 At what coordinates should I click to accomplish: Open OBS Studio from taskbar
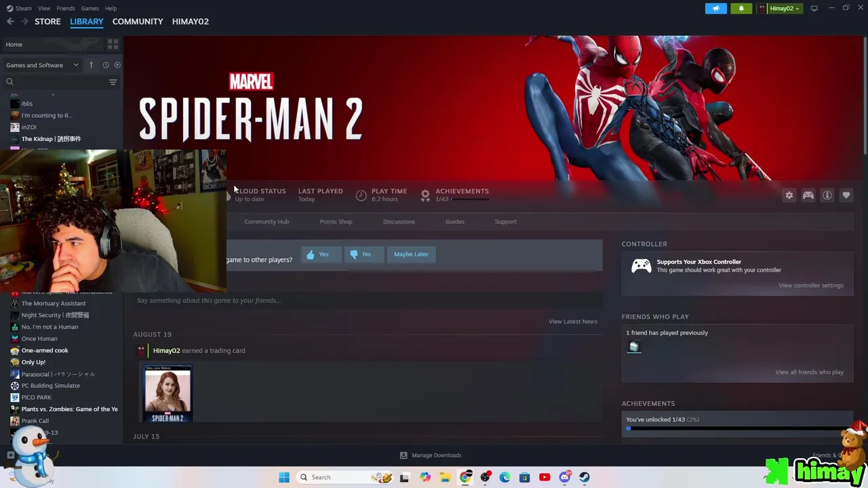point(485,477)
